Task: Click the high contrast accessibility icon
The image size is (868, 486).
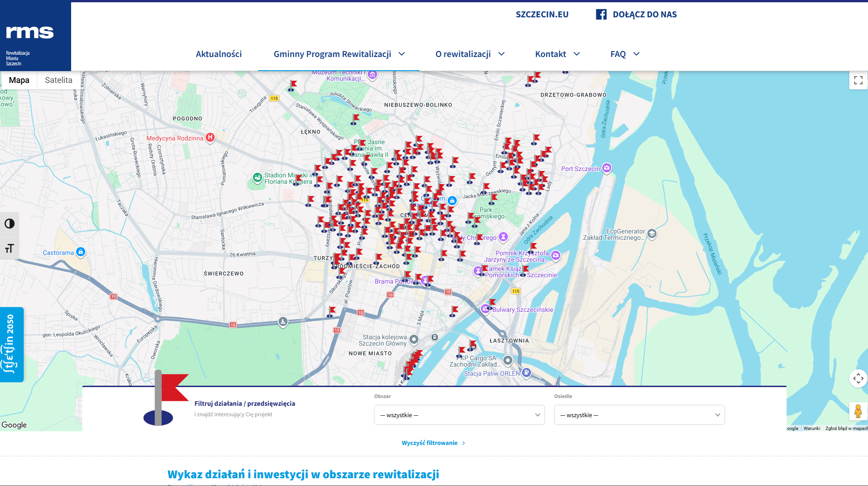Action: (x=10, y=223)
